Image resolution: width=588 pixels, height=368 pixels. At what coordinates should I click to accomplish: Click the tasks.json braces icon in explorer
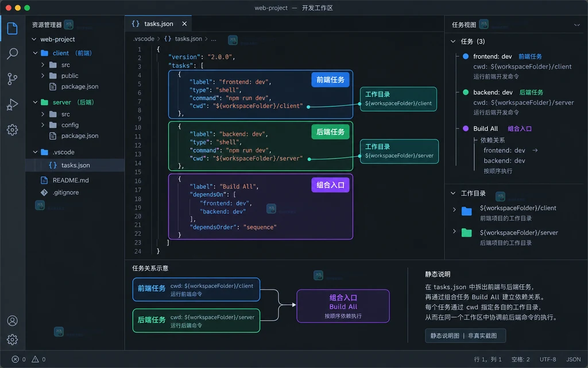point(53,165)
